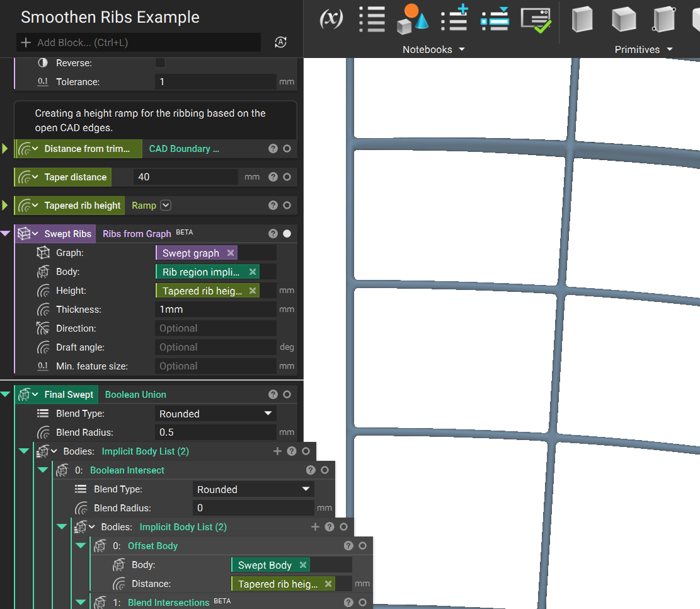This screenshot has width=700, height=609.
Task: Click the Draft angle optional field
Action: click(x=215, y=347)
